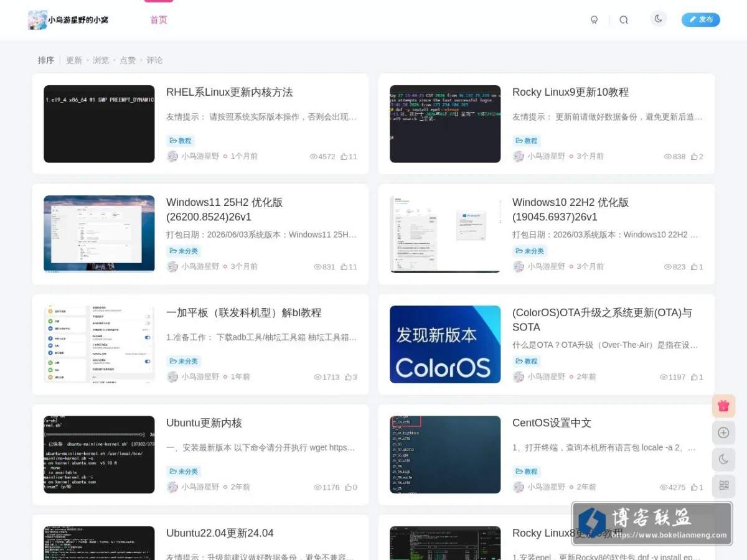Click 一加平板 post thumbnail
747x560 pixels.
99,344
